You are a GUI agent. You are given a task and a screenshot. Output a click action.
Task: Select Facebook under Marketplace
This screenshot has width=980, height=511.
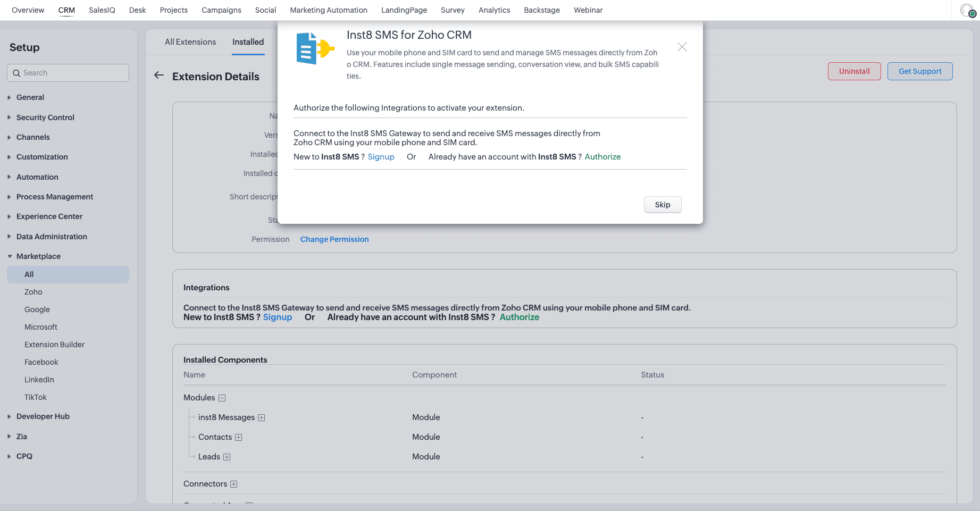[41, 362]
